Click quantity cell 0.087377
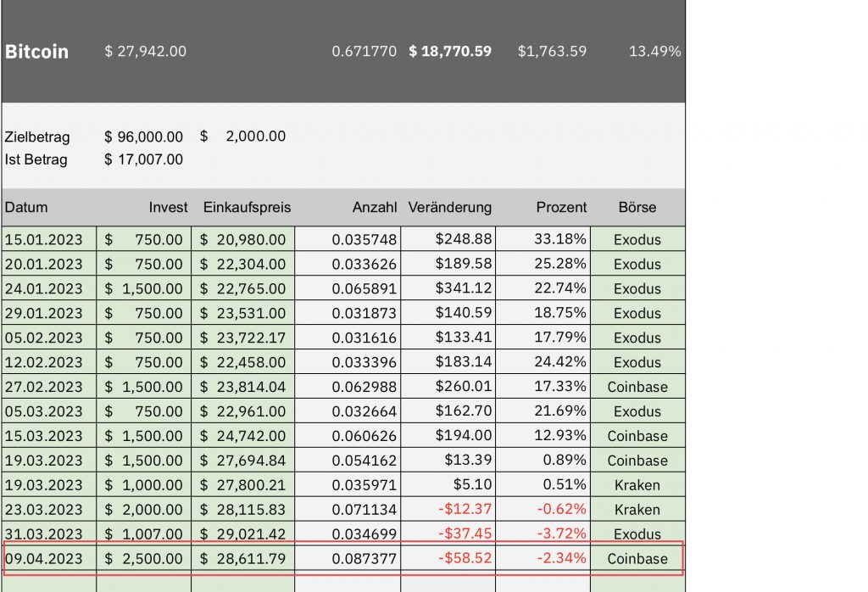Screen dimensions: 868x592 click(x=348, y=558)
